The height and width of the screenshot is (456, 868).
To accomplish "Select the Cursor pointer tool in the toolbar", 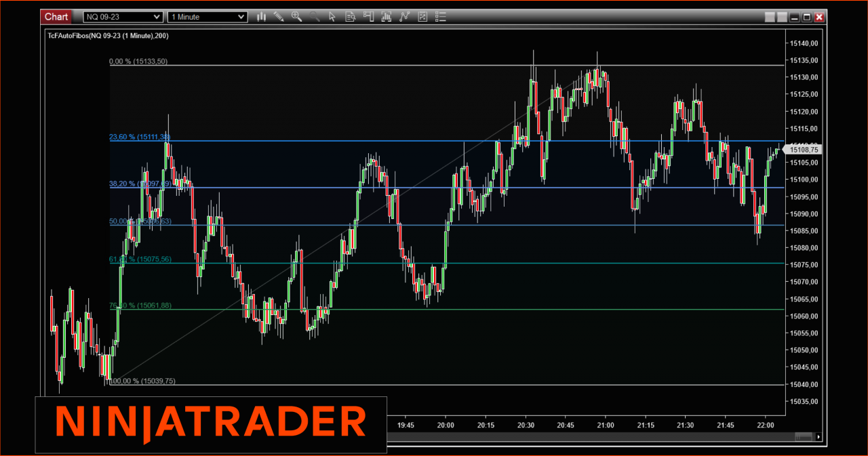I will click(x=332, y=16).
